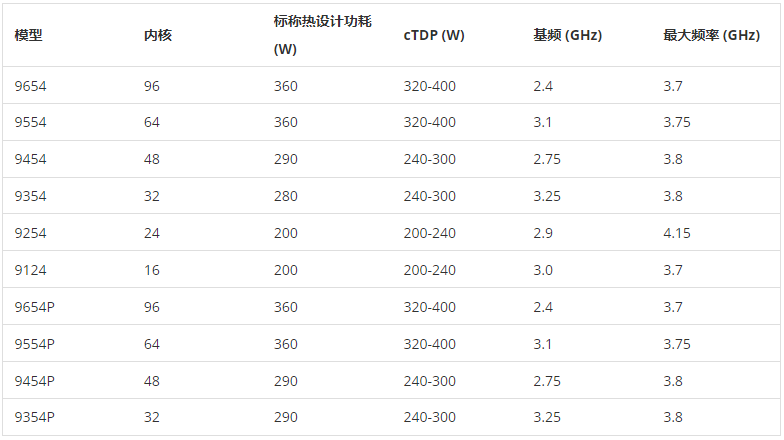Select the 9454P model cell
Screen dimensions: 784x440
pos(34,381)
